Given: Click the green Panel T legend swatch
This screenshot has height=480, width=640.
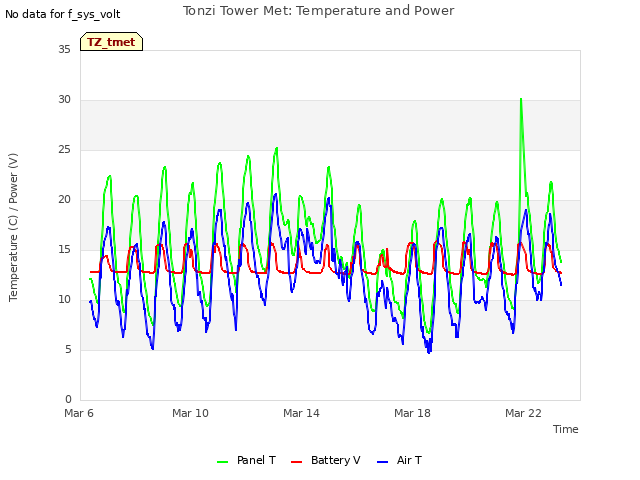Looking at the screenshot, I should [222, 462].
